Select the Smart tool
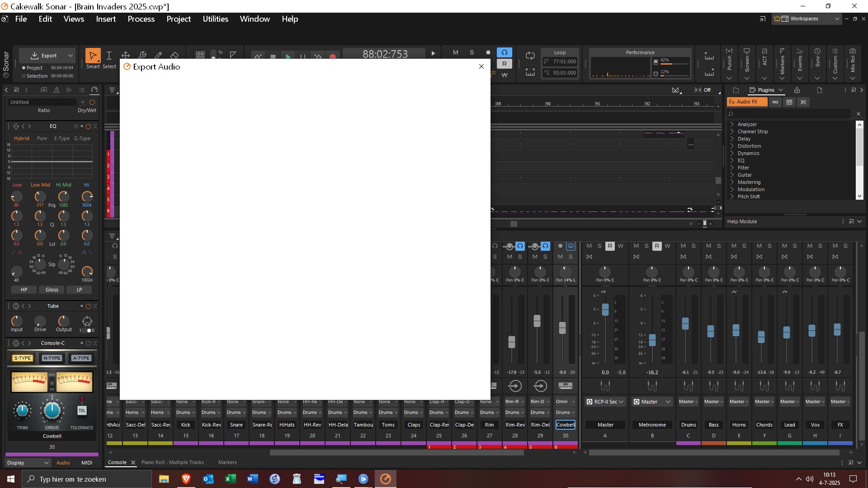Viewport: 868px width, 488px height. point(93,56)
